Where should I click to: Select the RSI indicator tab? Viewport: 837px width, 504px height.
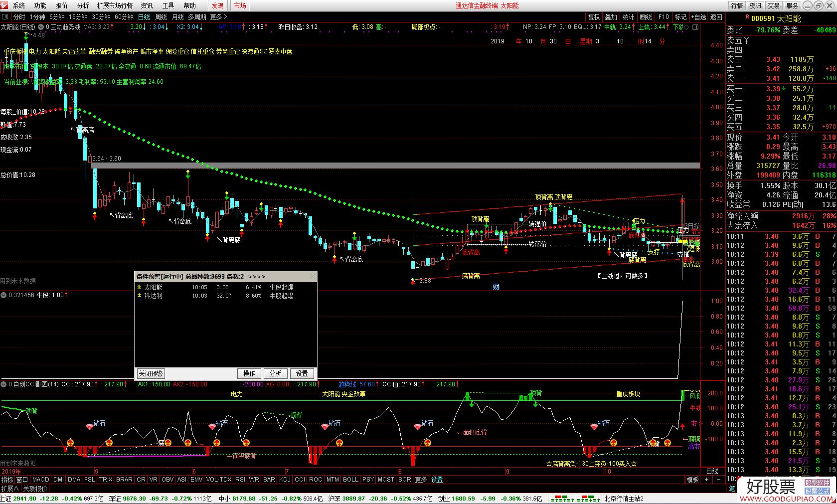pos(240,480)
